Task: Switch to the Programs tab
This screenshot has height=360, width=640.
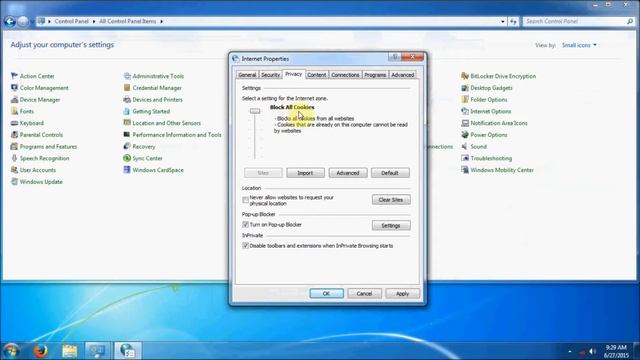Action: point(375,75)
